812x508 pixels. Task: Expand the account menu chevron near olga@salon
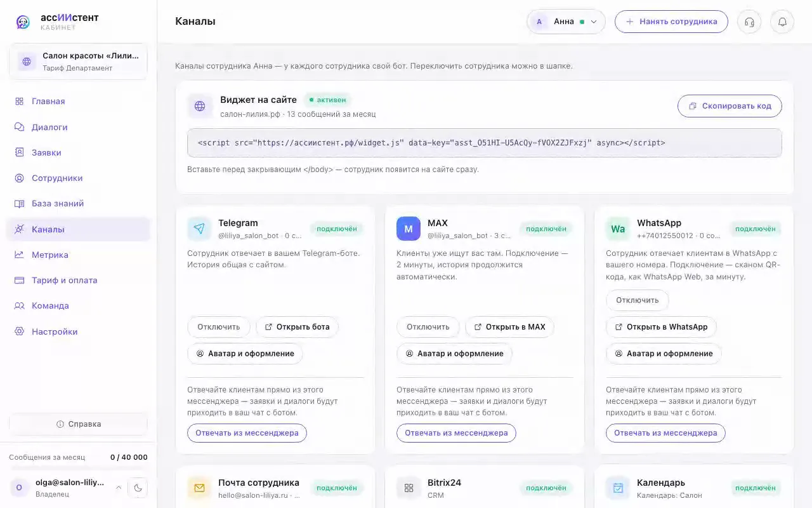click(118, 488)
